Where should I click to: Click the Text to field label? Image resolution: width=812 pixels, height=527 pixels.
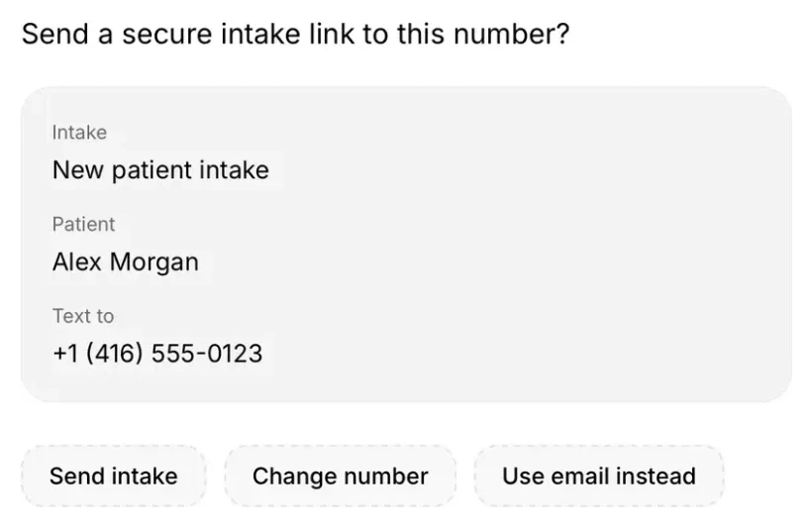pyautogui.click(x=83, y=316)
